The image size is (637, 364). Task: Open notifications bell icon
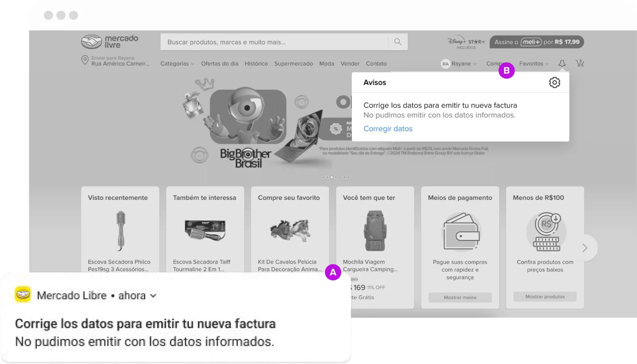coord(562,63)
